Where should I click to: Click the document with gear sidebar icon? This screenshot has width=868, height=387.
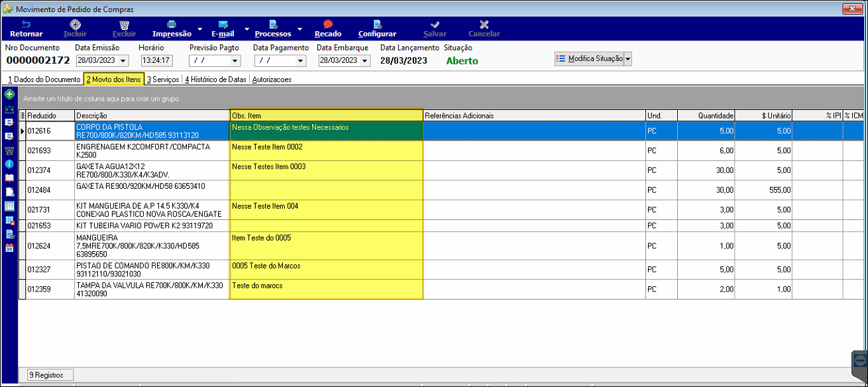pos(9,233)
